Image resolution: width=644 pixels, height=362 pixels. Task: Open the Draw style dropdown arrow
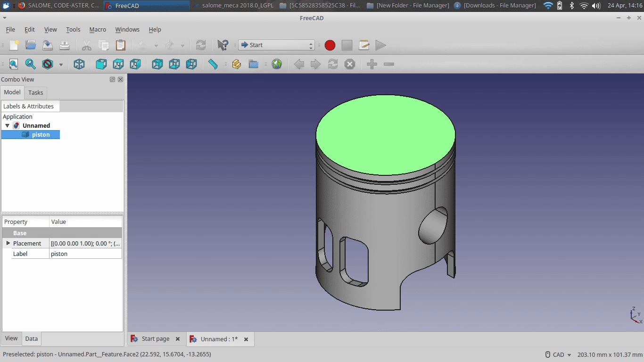61,65
